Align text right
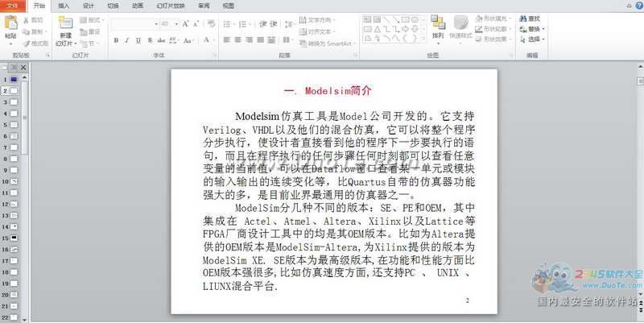 (249, 39)
